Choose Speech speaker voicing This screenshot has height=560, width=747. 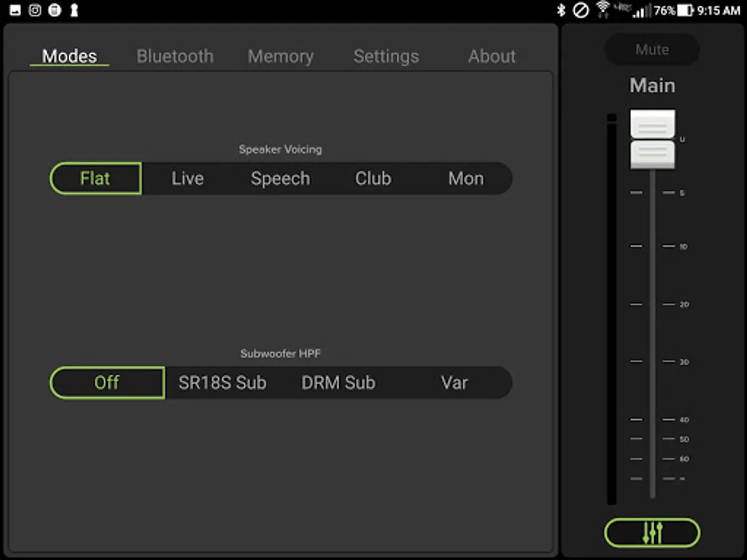coord(280,179)
